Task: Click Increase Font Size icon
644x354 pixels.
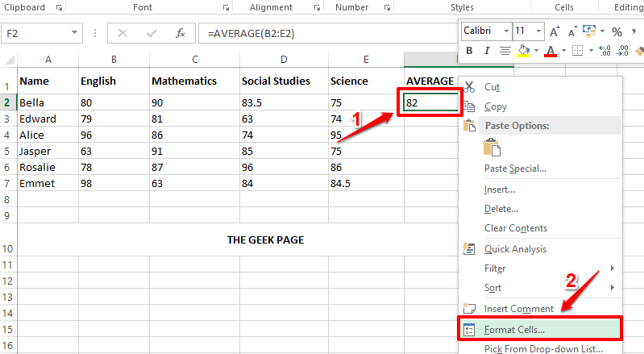Action: click(555, 31)
